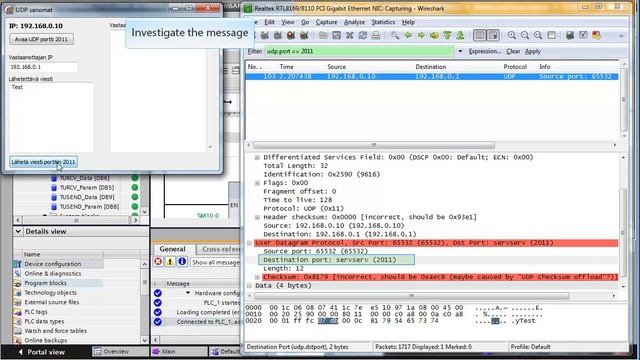Open filter Expression... dialog
640x360 pixels.
tap(485, 51)
